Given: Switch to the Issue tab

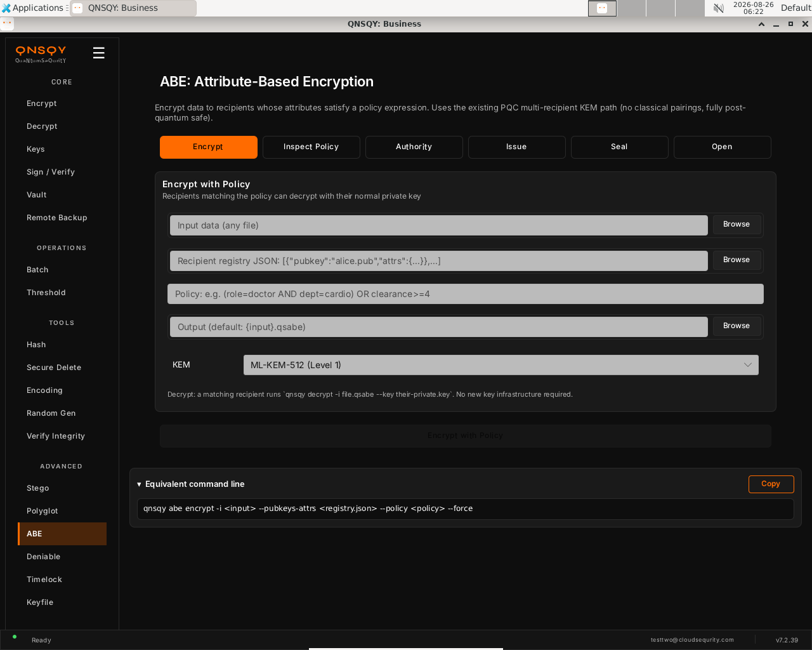Looking at the screenshot, I should (x=517, y=147).
